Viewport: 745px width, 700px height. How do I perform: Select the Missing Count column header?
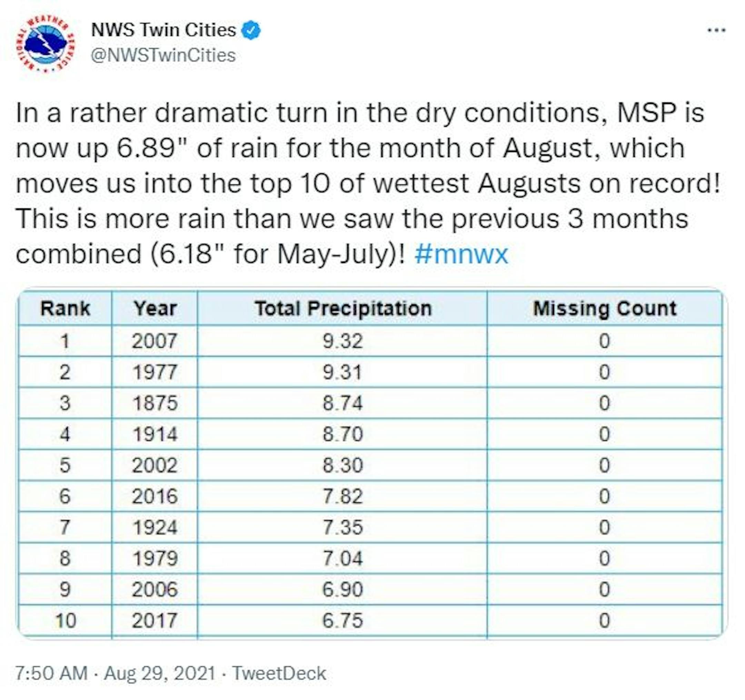[605, 309]
